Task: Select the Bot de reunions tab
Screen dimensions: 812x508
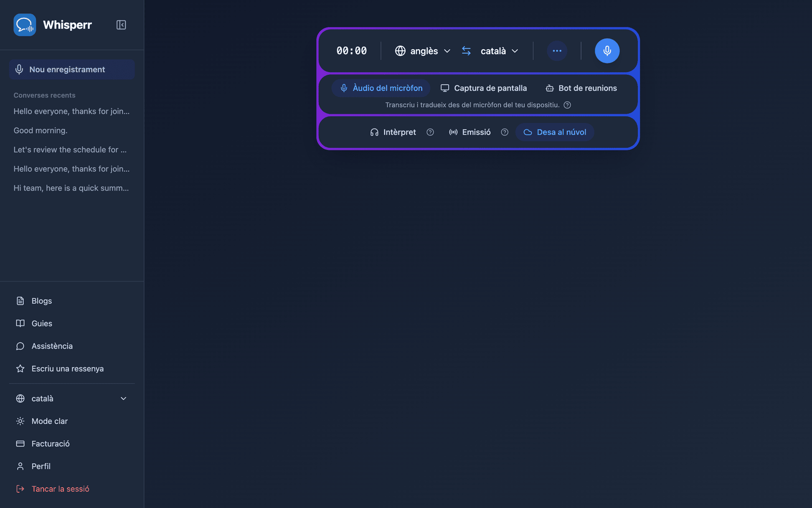Action: click(x=581, y=88)
